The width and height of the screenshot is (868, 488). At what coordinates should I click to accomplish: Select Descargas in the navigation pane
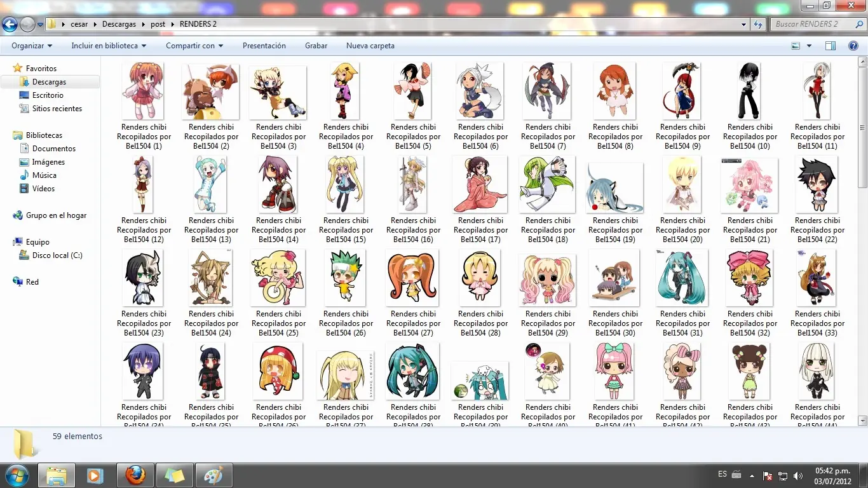(x=50, y=82)
